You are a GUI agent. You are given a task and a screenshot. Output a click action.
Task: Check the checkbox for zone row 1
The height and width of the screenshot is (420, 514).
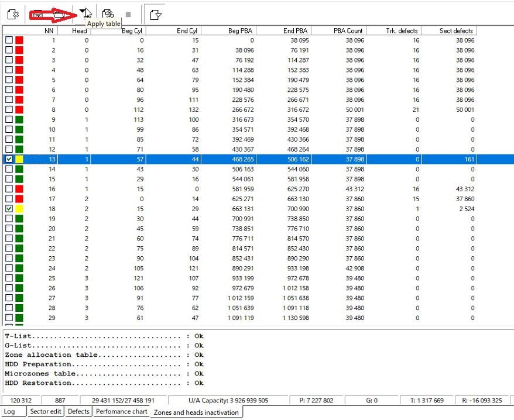(9, 40)
